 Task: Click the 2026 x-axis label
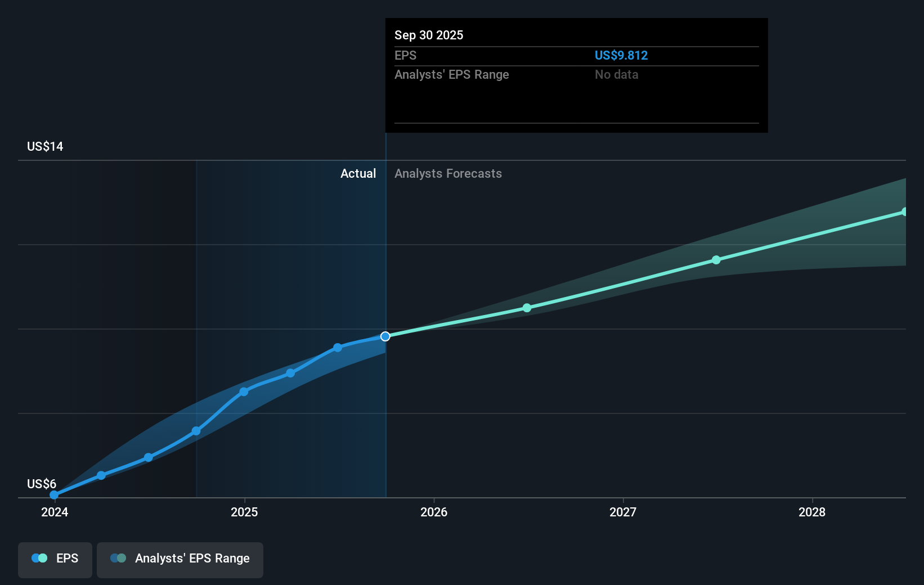(x=434, y=512)
